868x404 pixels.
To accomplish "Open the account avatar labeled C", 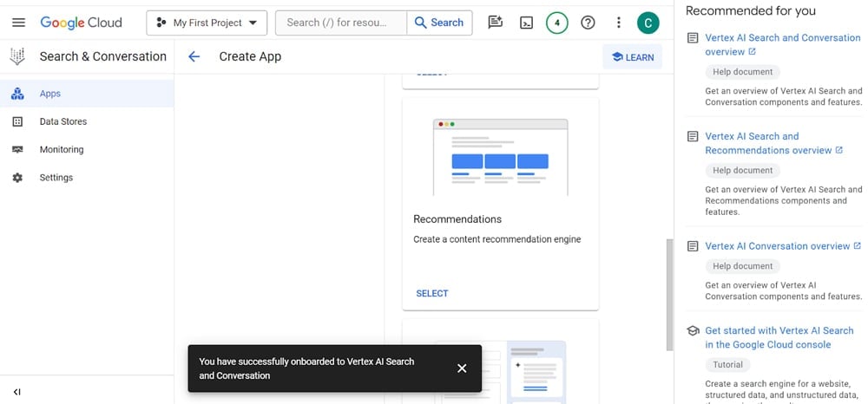I will 648,23.
